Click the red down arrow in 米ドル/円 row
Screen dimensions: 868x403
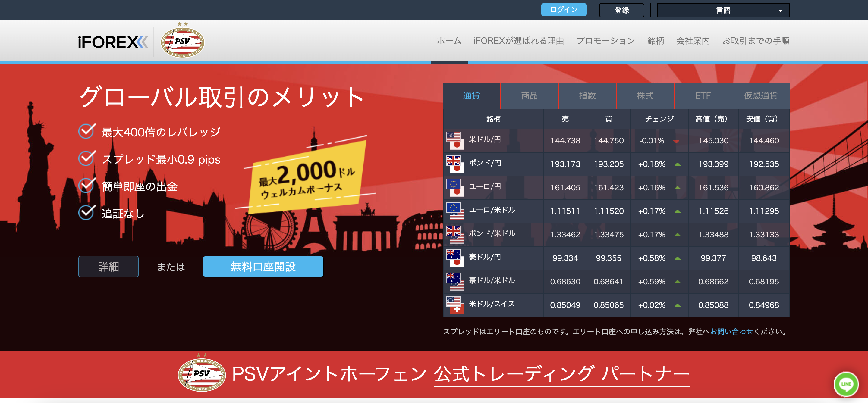coord(676,141)
